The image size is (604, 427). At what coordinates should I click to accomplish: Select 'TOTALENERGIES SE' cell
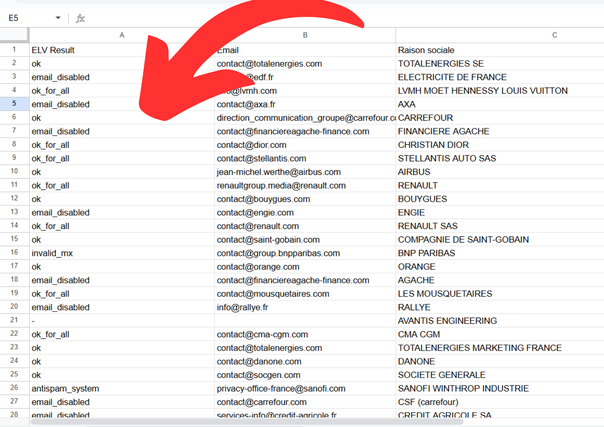[x=500, y=64]
